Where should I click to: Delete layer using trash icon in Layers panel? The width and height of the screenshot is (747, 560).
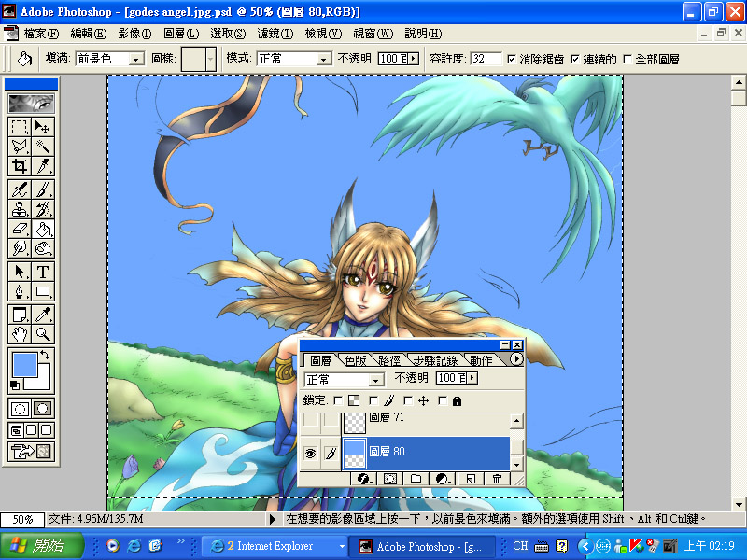(497, 479)
